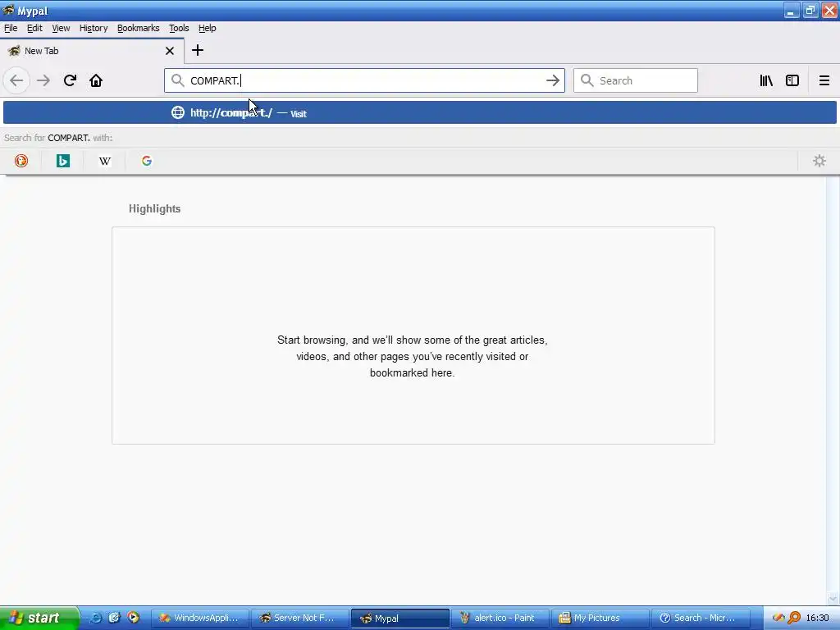Click the 'Search for COMPART. with:' label

(x=58, y=138)
